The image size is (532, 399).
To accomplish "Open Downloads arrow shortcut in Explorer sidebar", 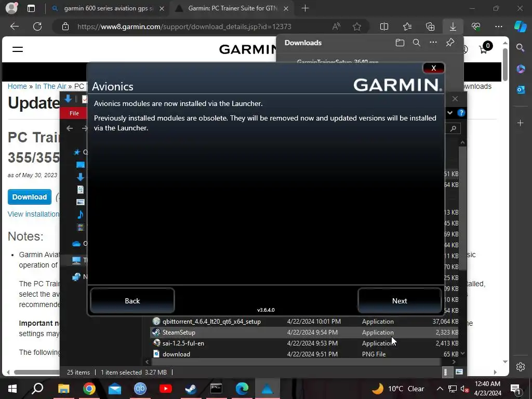I will 81,177.
